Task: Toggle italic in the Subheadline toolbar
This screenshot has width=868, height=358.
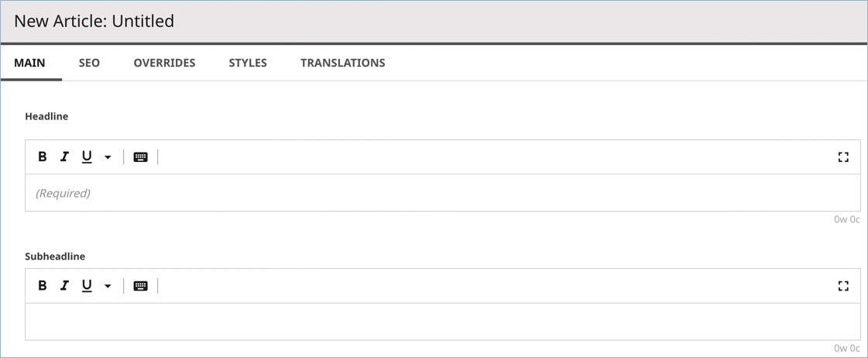Action: pos(64,285)
